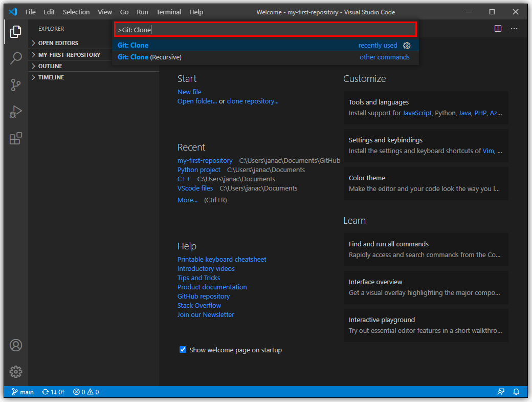Select the Git: Clone command
This screenshot has width=532, height=402.
point(265,45)
